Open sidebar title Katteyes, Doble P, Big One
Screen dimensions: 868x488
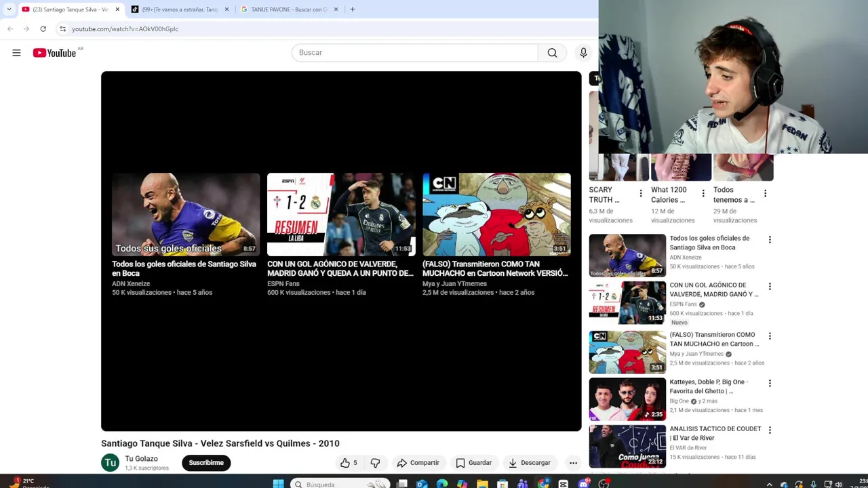709,386
